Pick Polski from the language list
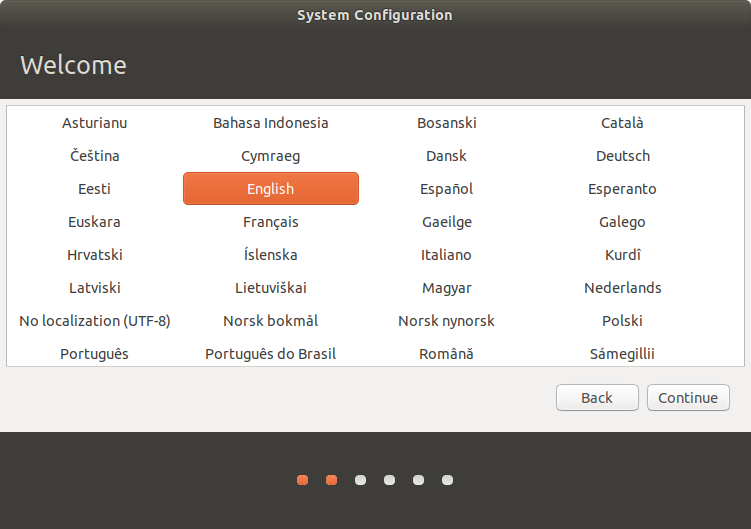The width and height of the screenshot is (751, 529). coord(623,321)
